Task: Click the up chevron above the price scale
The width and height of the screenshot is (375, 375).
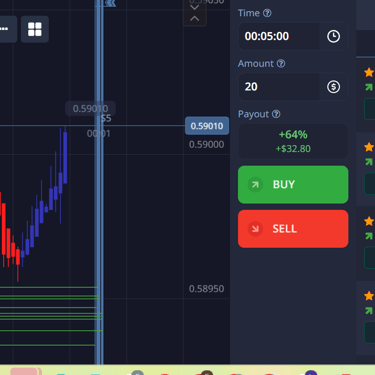Action: click(x=195, y=19)
